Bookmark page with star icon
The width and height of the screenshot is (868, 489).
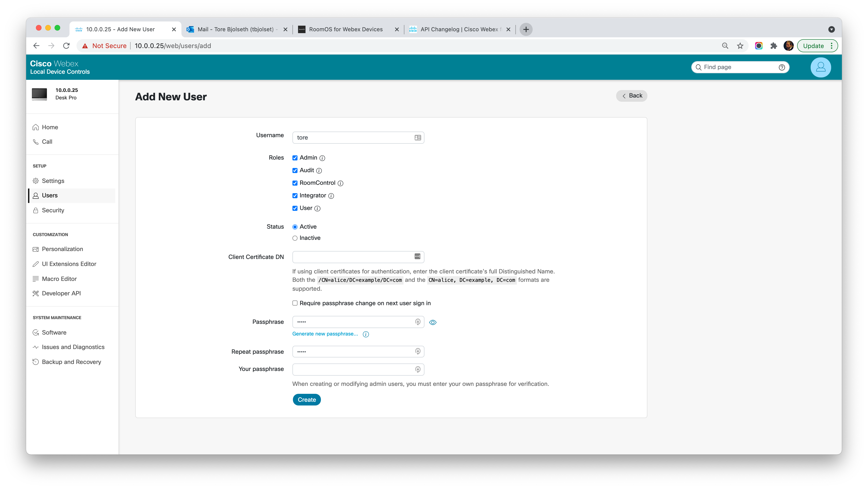(x=740, y=46)
